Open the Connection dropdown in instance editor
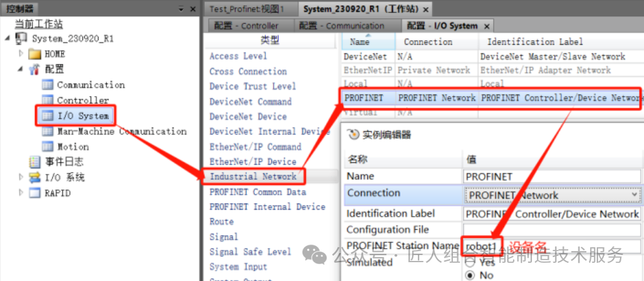This screenshot has width=644, height=281. point(634,194)
